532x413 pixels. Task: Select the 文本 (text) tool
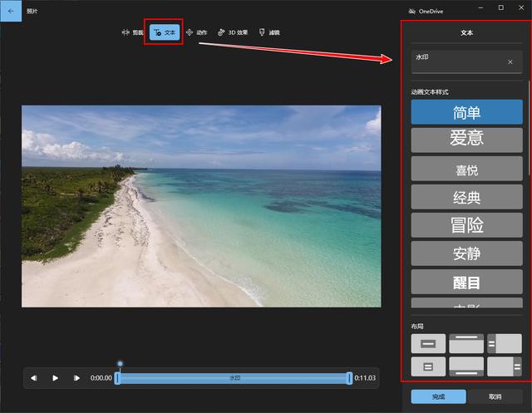165,32
